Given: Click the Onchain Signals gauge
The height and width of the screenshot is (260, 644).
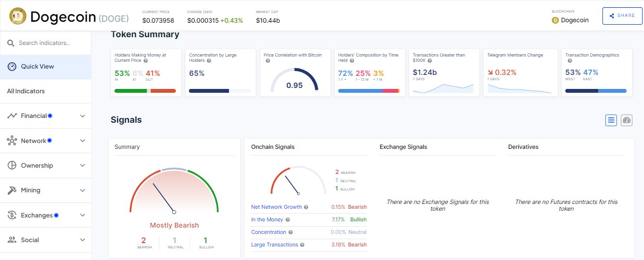Looking at the screenshot, I should [x=298, y=181].
